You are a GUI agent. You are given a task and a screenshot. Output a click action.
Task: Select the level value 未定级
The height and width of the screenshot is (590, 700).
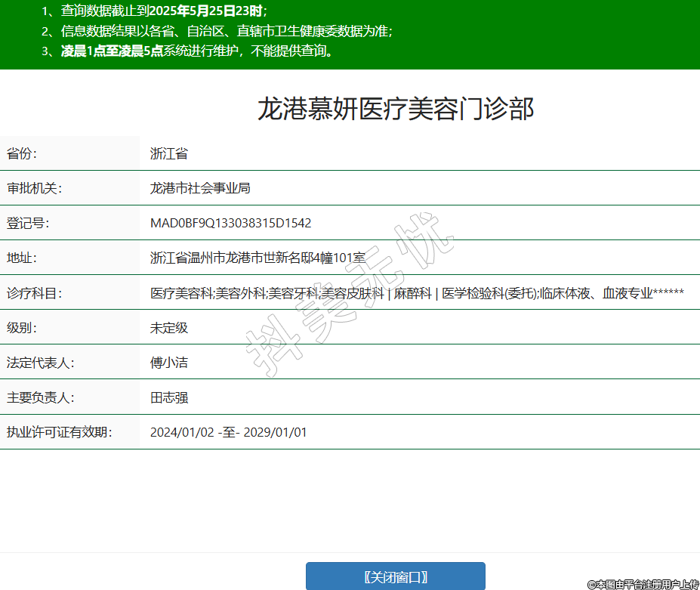click(168, 328)
